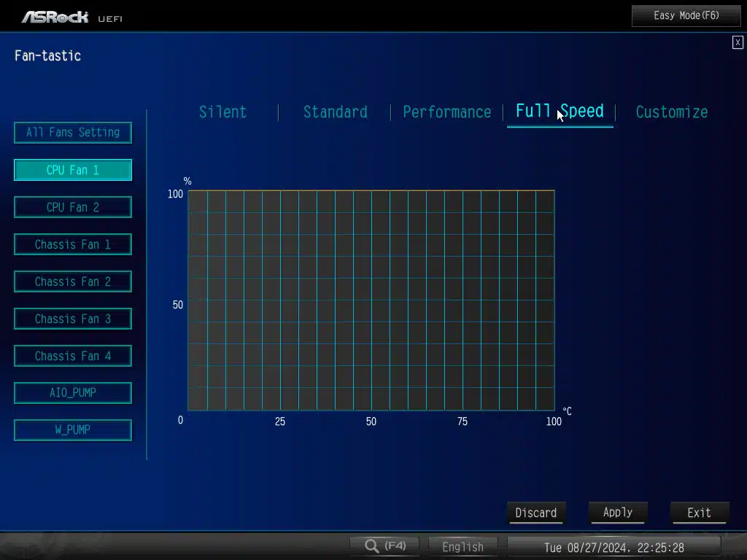Select All Fans Setting
Viewport: 747px width, 560px height.
coord(73,133)
